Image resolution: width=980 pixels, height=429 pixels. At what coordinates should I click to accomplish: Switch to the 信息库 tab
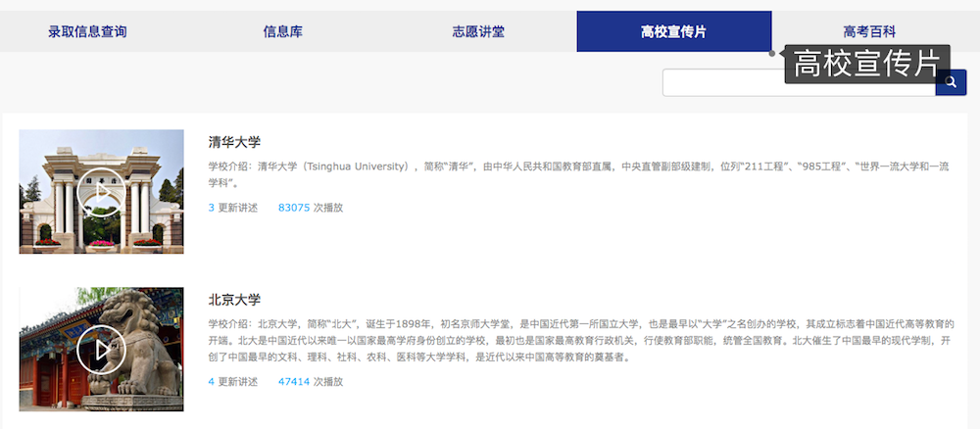point(282,31)
